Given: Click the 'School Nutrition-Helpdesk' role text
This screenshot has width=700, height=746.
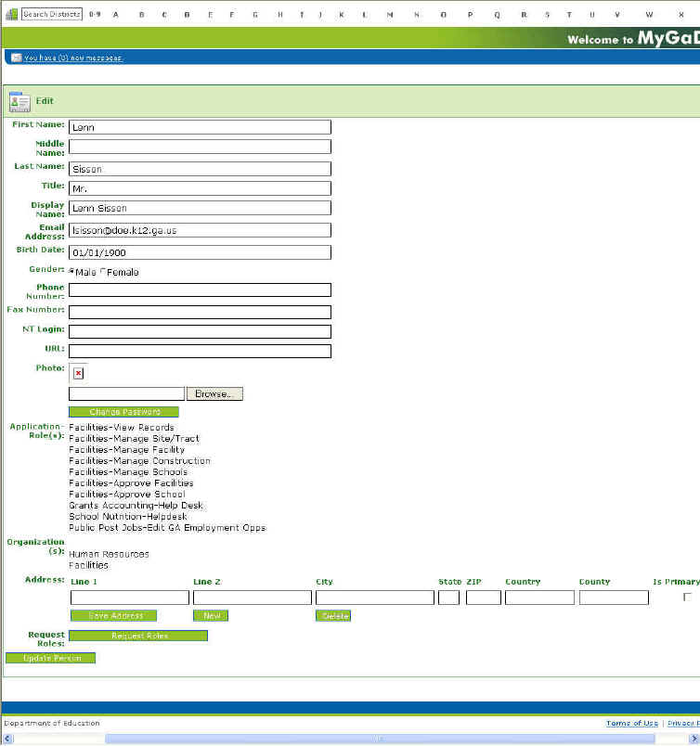Looking at the screenshot, I should [x=128, y=517].
